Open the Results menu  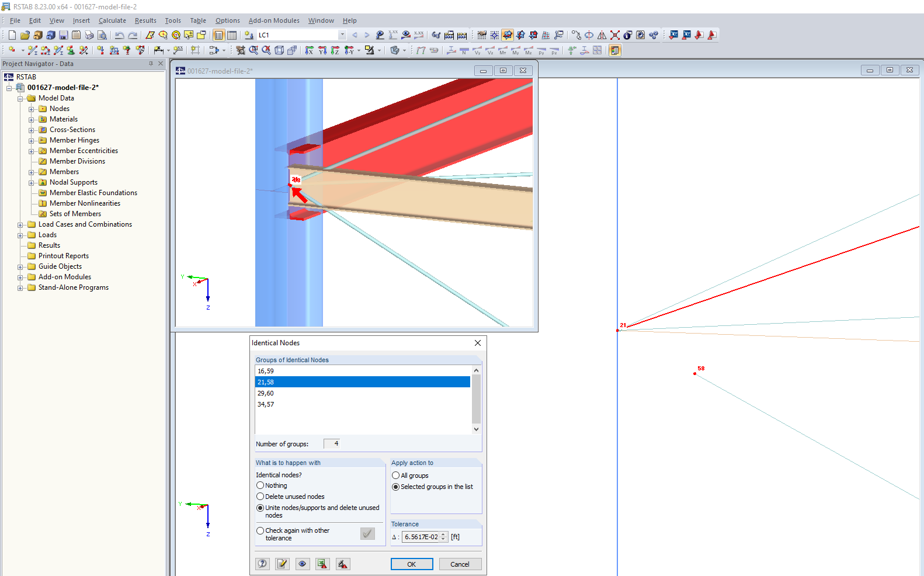[145, 20]
